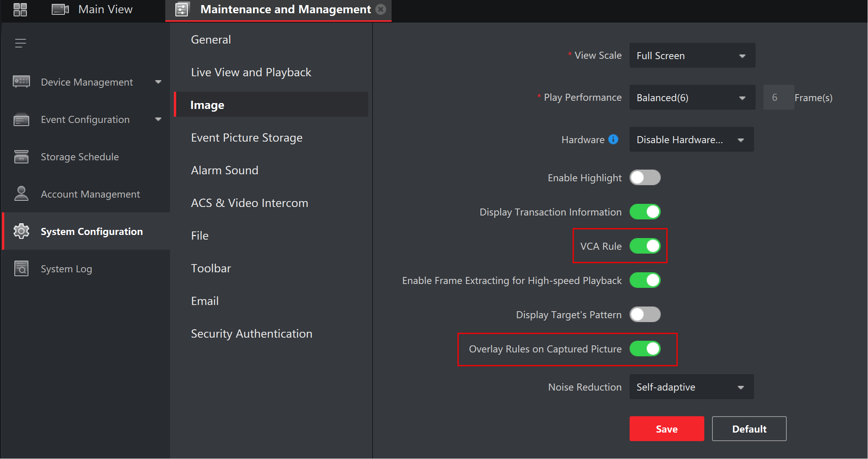Click the System Log icon

21,269
